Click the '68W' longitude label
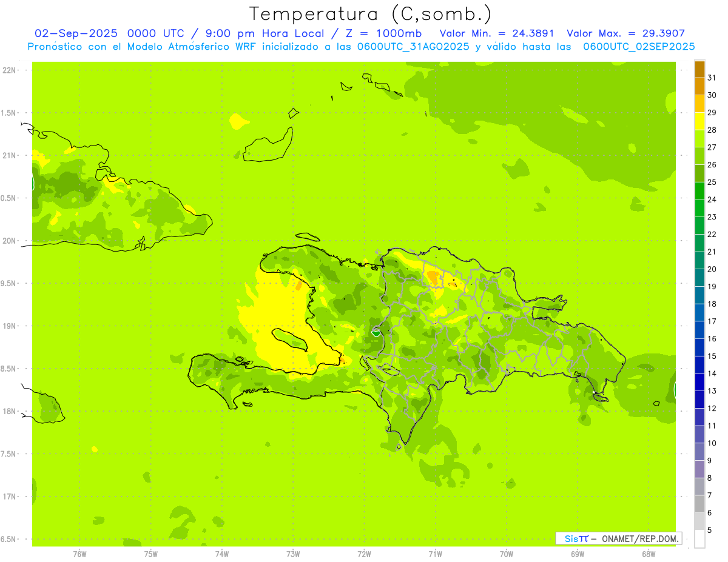The width and height of the screenshot is (728, 562). [649, 554]
